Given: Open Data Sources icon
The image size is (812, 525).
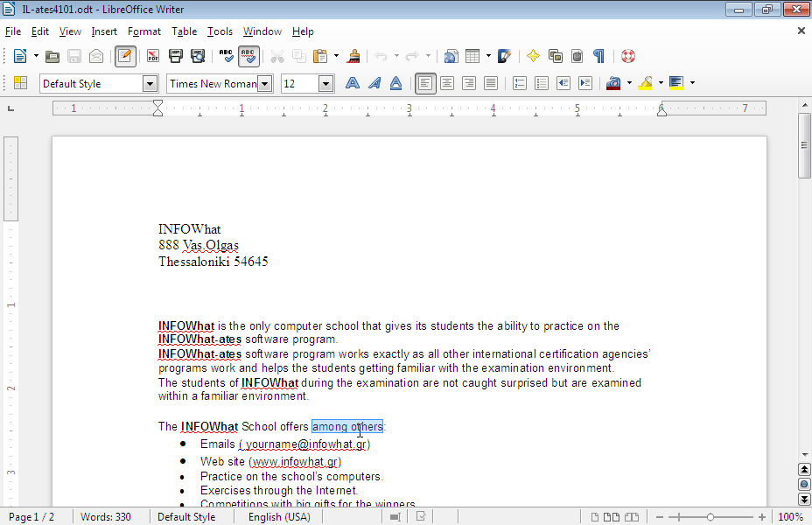Looking at the screenshot, I should click(x=577, y=56).
